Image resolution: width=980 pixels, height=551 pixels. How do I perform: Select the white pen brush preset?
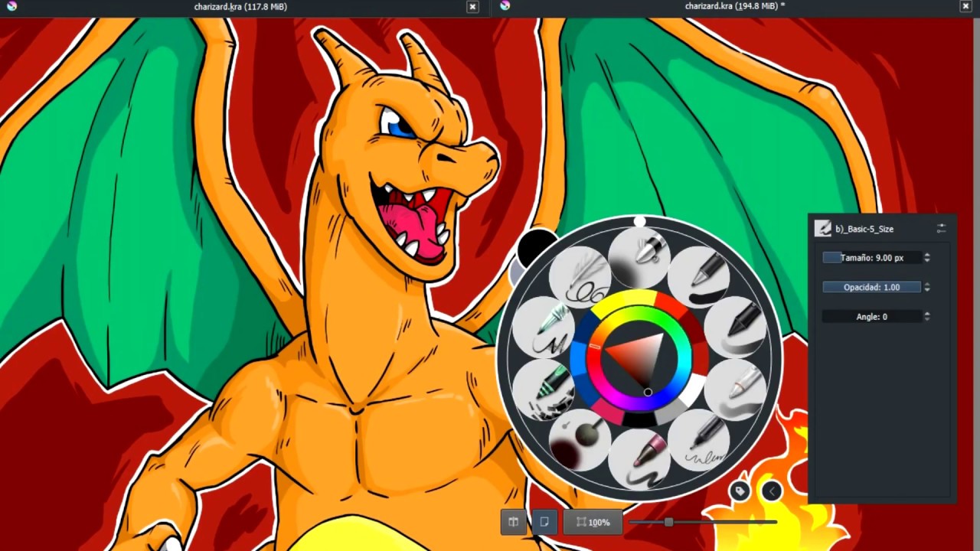737,390
